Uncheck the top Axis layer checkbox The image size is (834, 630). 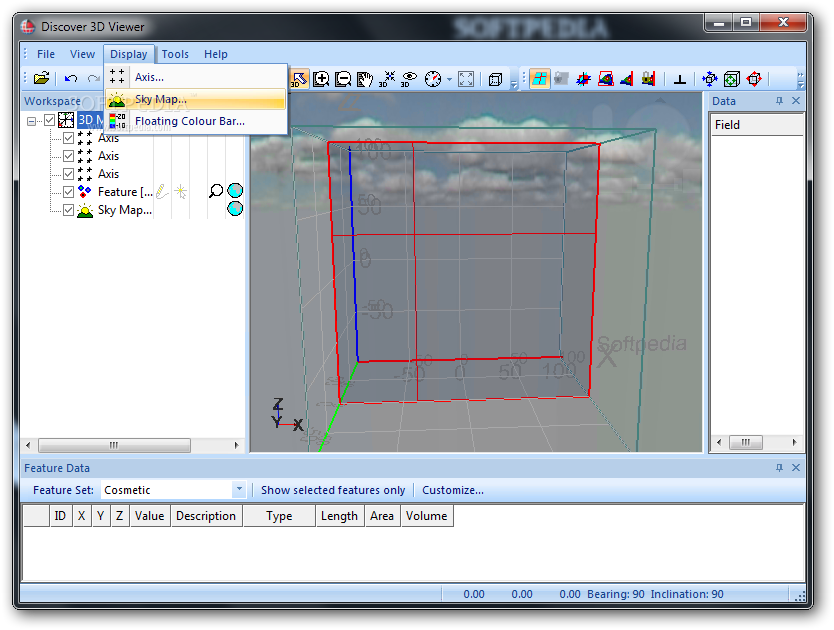[68, 138]
